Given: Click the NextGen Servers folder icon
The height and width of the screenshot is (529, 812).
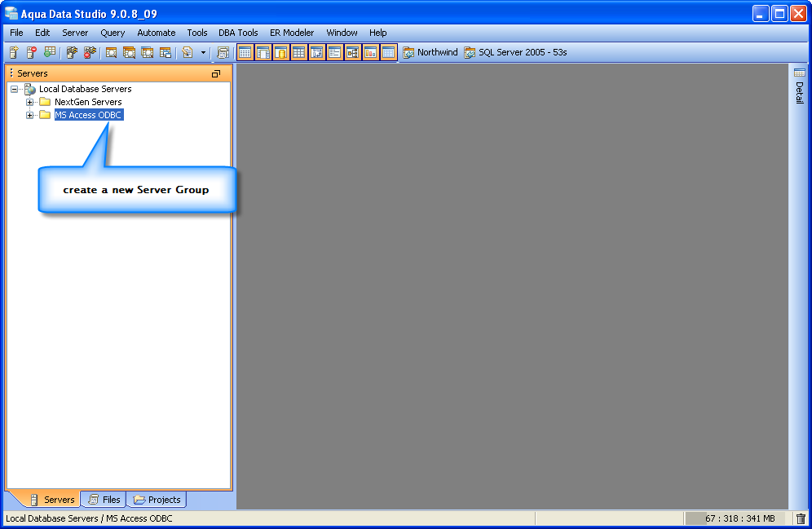Looking at the screenshot, I should click(45, 101).
